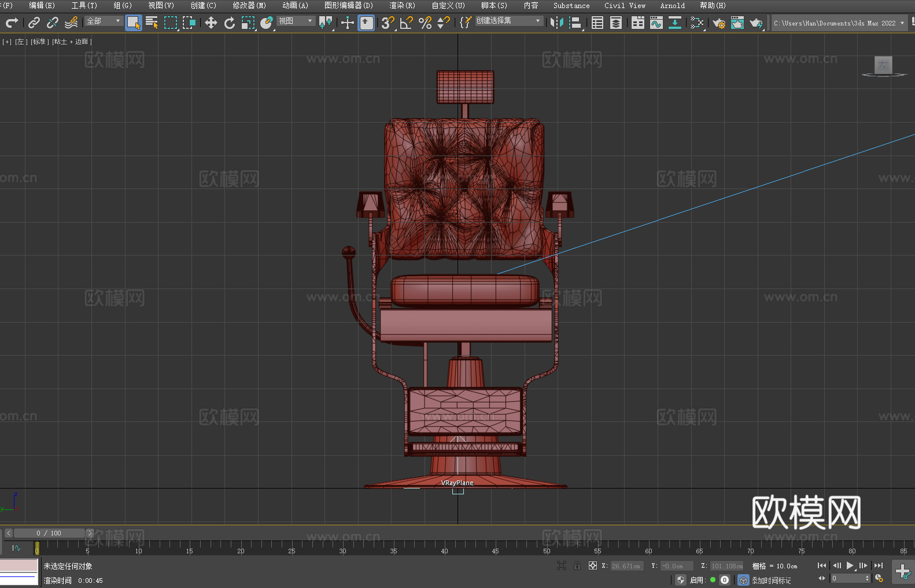This screenshot has width=915, height=588.
Task: Click the Align tool icon
Action: [x=575, y=23]
